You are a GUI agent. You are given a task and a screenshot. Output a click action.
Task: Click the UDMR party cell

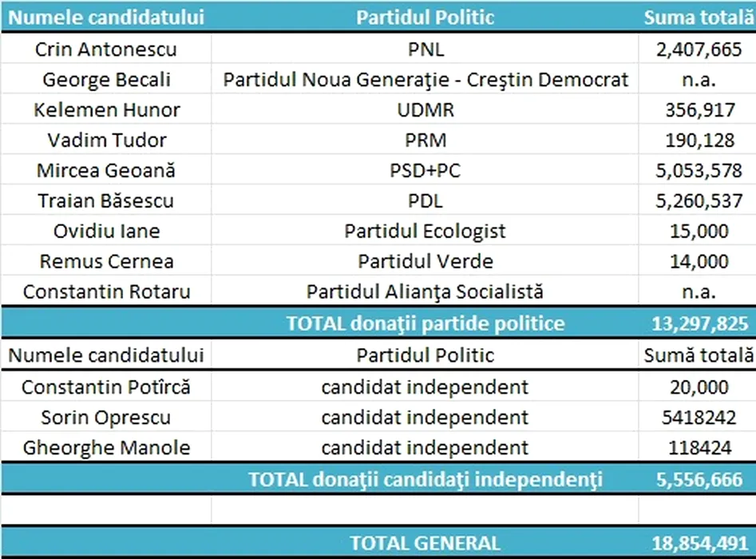tap(425, 110)
